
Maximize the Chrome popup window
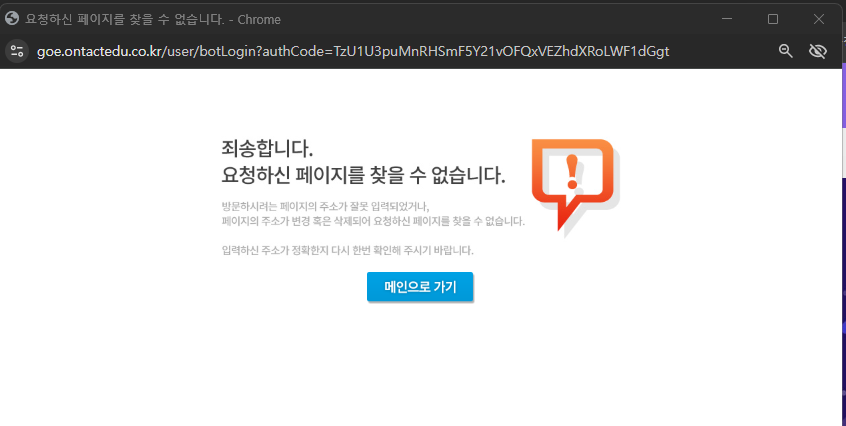[773, 18]
